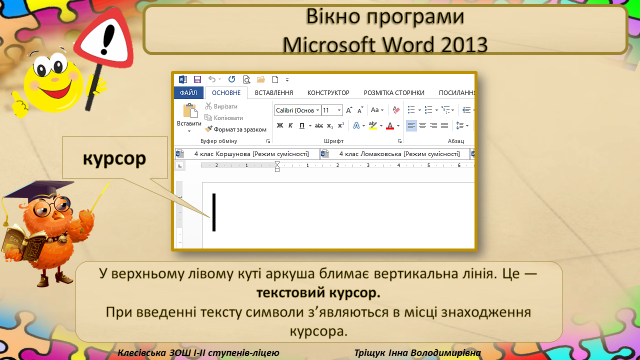Open underline style dropdown arrow

[x=310, y=126]
